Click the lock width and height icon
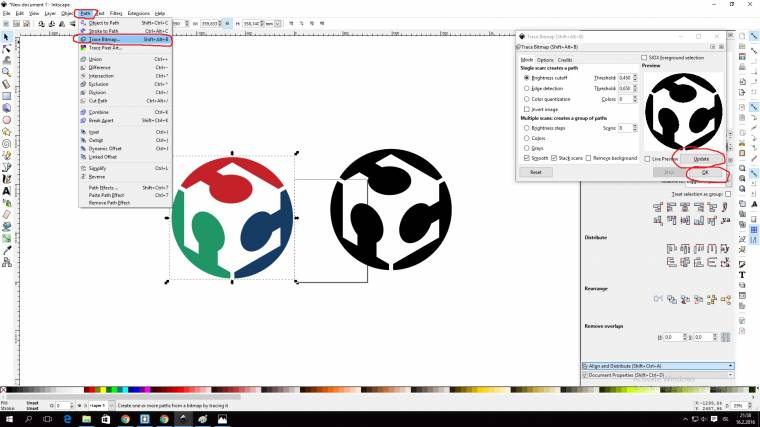The height and width of the screenshot is (427, 760). 227,23
